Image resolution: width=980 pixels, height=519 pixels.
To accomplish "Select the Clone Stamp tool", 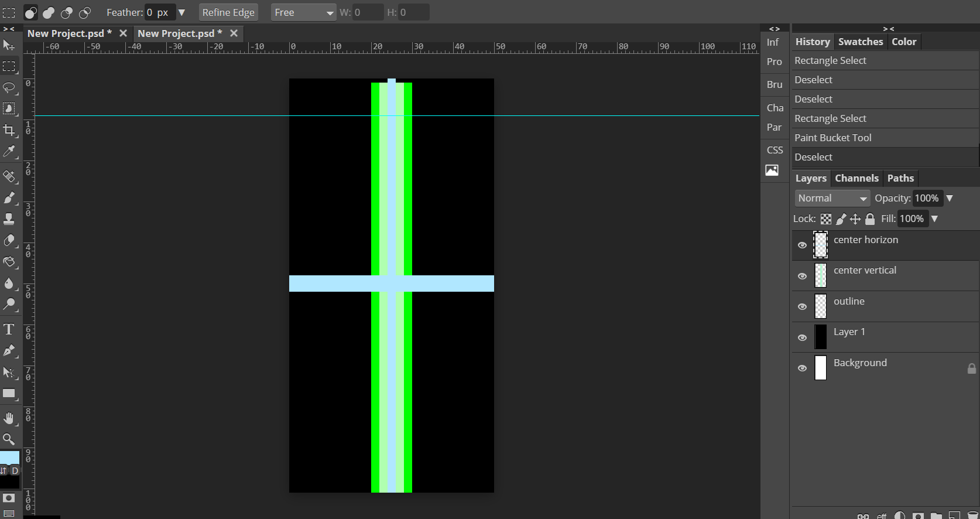I will tap(9, 219).
